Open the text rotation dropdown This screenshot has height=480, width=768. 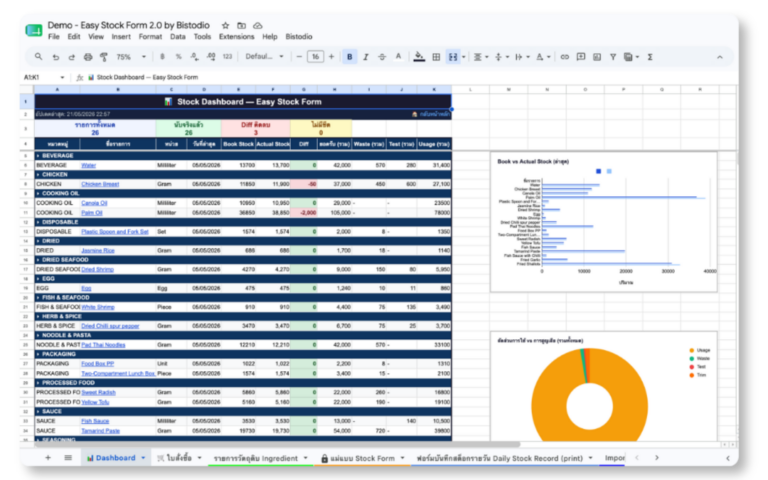pyautogui.click(x=543, y=57)
